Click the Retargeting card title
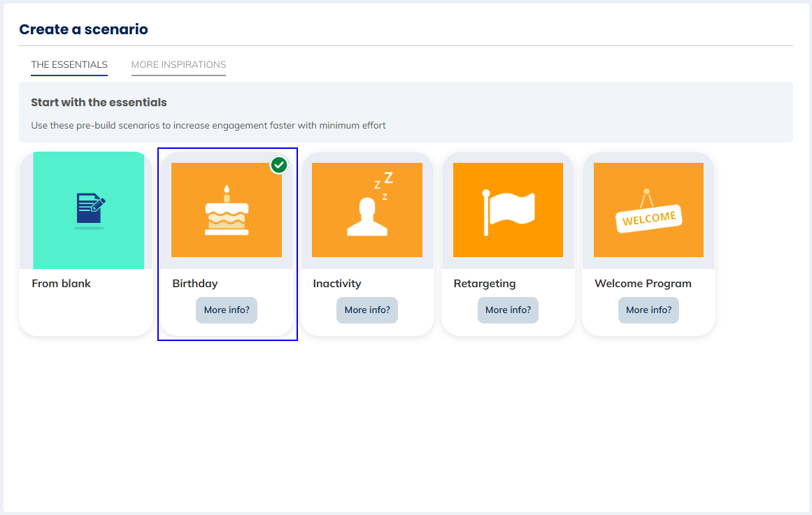 (x=485, y=284)
